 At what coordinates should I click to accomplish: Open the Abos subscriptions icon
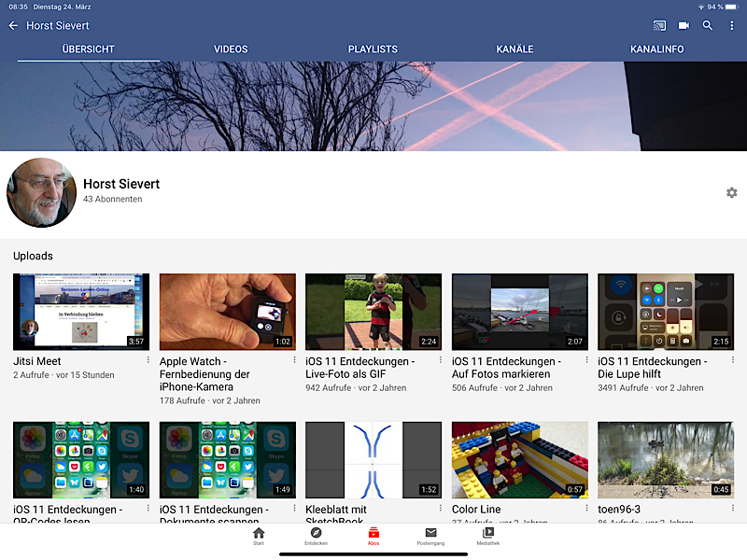point(373,535)
